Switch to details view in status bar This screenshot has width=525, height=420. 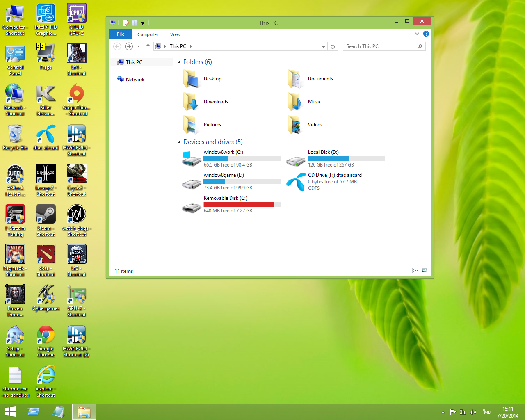pos(415,271)
